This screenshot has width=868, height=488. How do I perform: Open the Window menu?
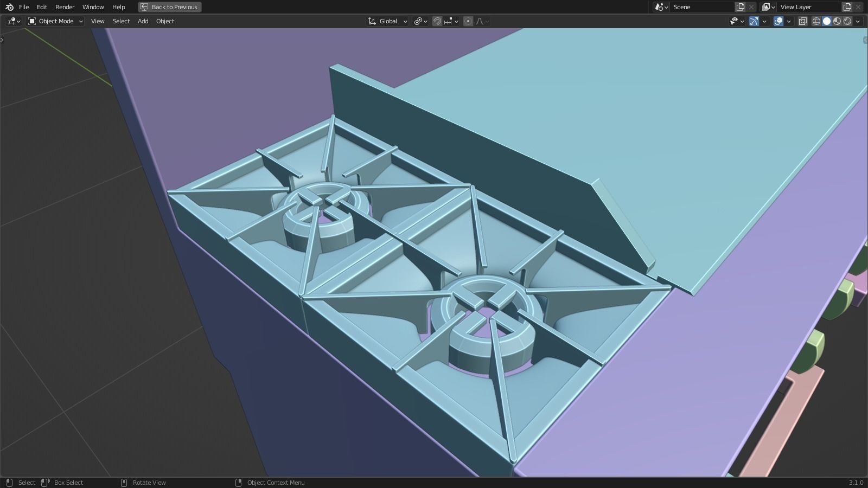[93, 7]
